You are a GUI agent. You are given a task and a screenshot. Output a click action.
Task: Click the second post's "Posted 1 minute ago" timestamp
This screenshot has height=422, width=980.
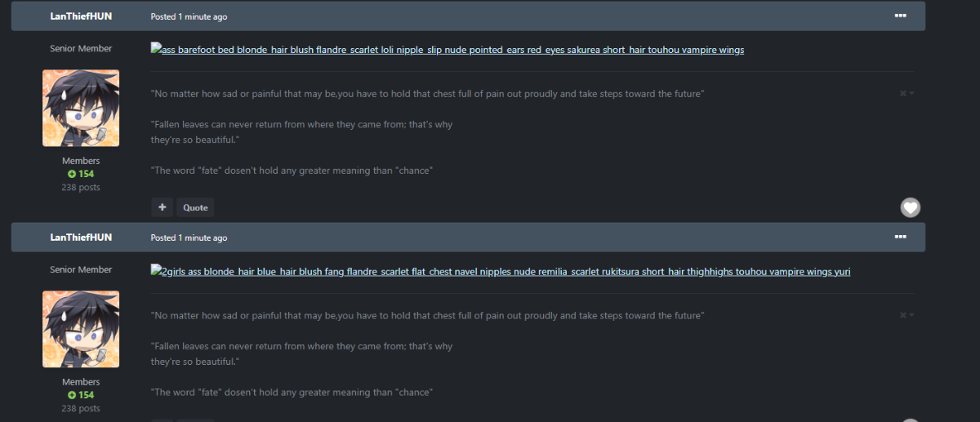189,238
